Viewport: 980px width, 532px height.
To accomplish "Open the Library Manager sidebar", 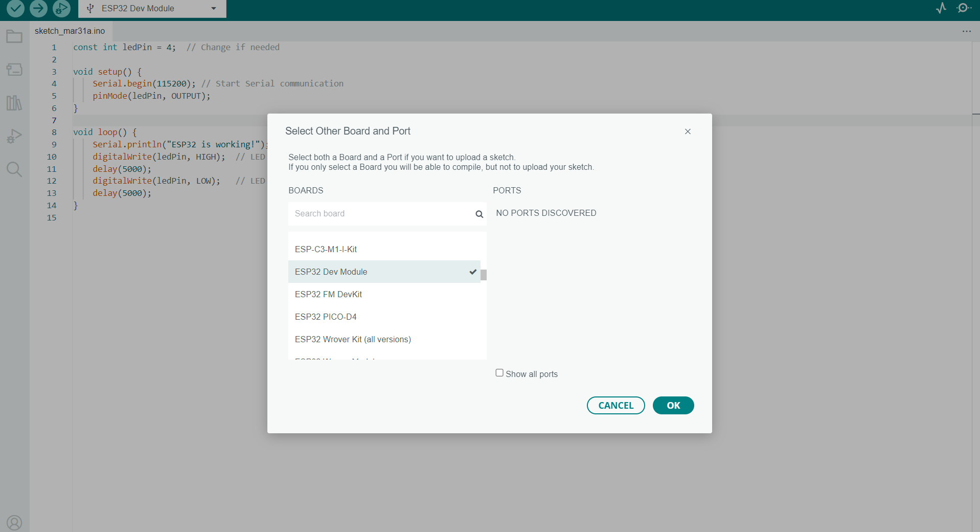I will click(14, 103).
